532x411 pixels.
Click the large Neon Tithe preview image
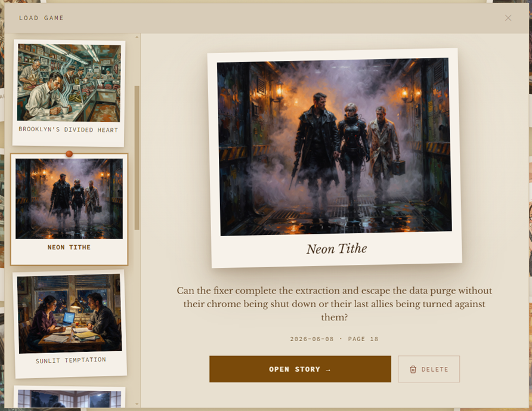click(335, 147)
